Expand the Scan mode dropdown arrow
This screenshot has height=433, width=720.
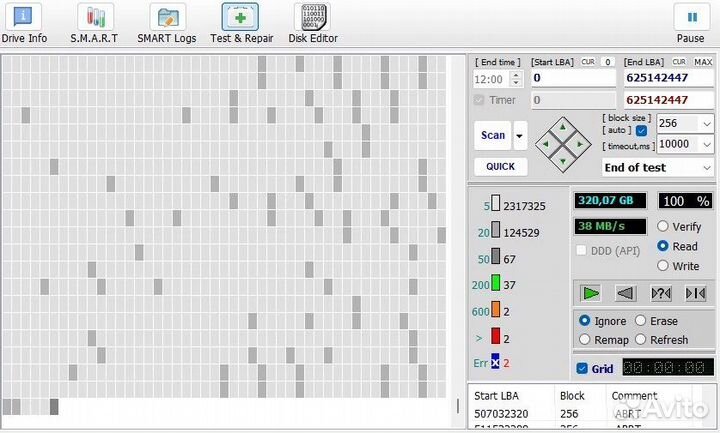520,135
